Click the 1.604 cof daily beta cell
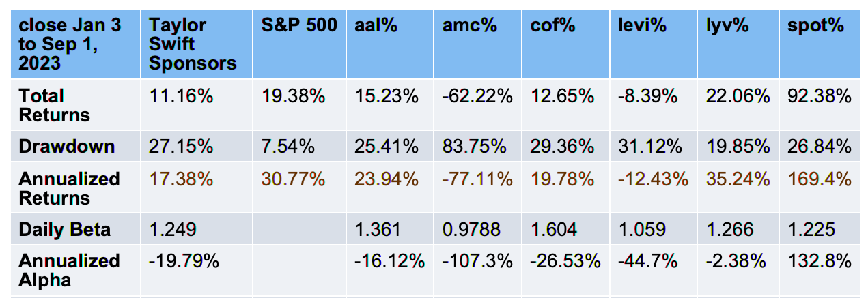 (554, 229)
